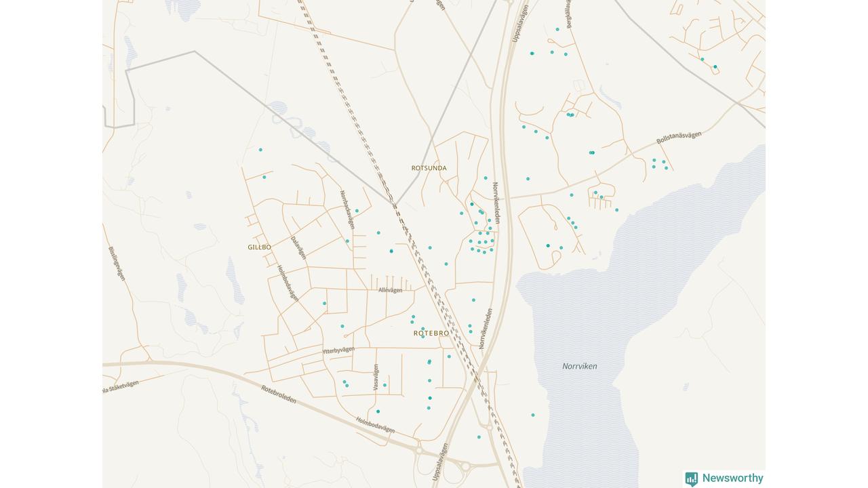
Task: Select the Bollstanäsvägen road label
Action: tap(678, 138)
